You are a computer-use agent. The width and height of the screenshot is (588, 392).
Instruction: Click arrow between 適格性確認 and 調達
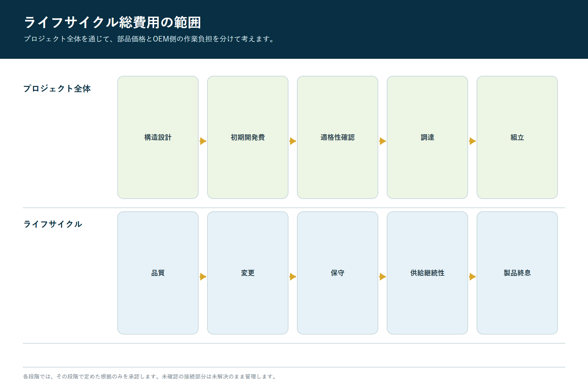pyautogui.click(x=383, y=141)
